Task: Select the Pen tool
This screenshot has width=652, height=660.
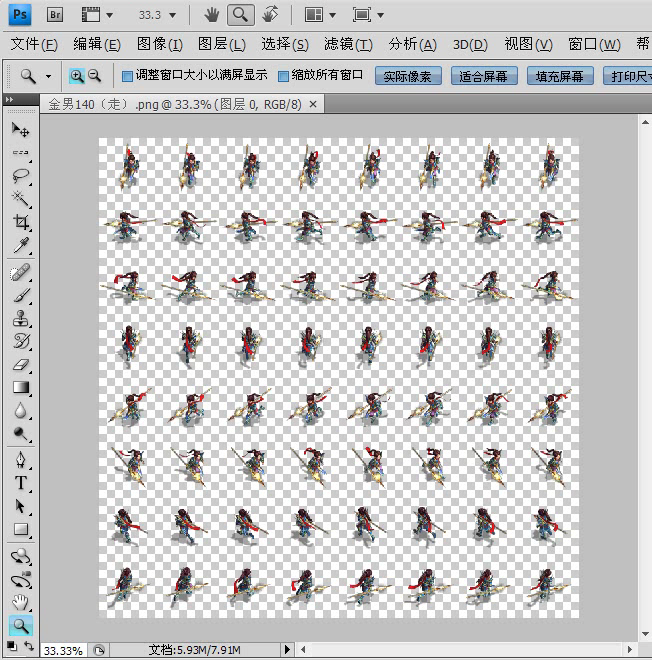Action: 20,459
